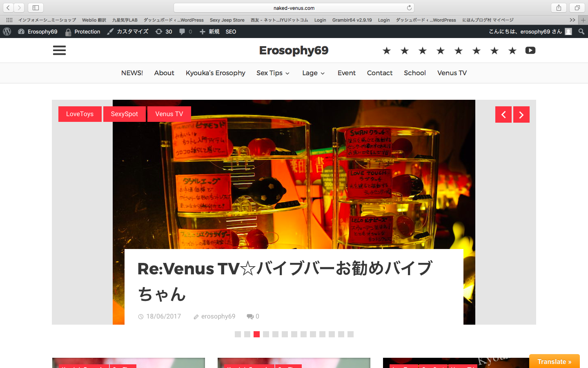Click the naked-venus.com address bar
This screenshot has width=588, height=368.
pyautogui.click(x=294, y=8)
